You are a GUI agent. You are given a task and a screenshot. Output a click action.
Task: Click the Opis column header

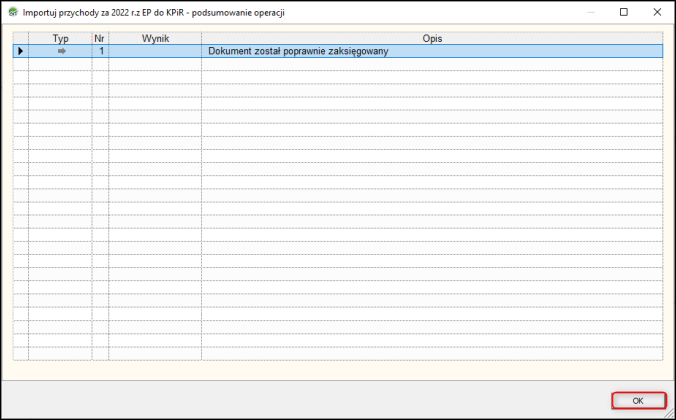pyautogui.click(x=432, y=38)
